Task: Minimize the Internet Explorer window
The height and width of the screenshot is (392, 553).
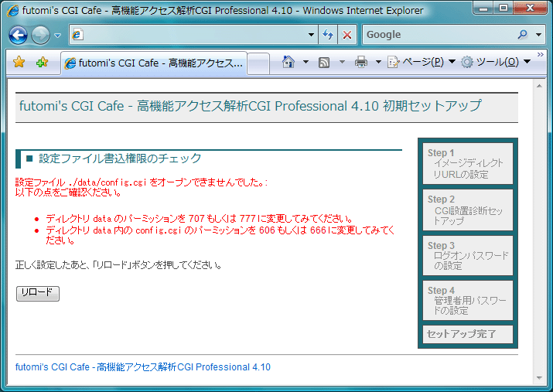Action: click(x=483, y=8)
